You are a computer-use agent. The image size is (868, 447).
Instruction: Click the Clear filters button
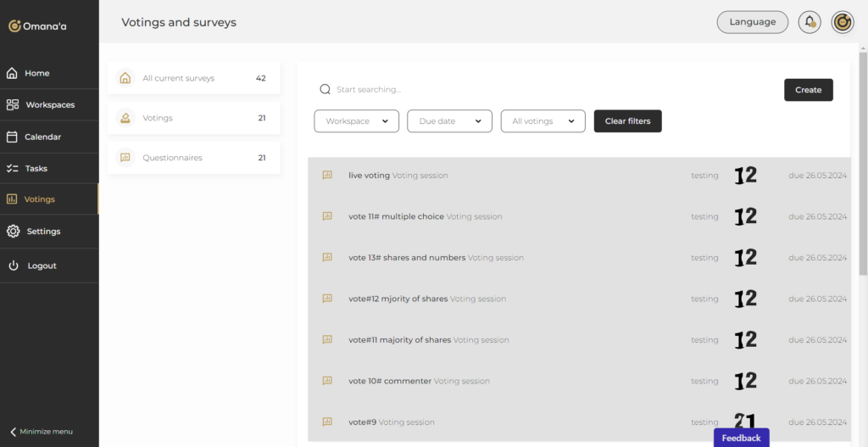(x=627, y=121)
